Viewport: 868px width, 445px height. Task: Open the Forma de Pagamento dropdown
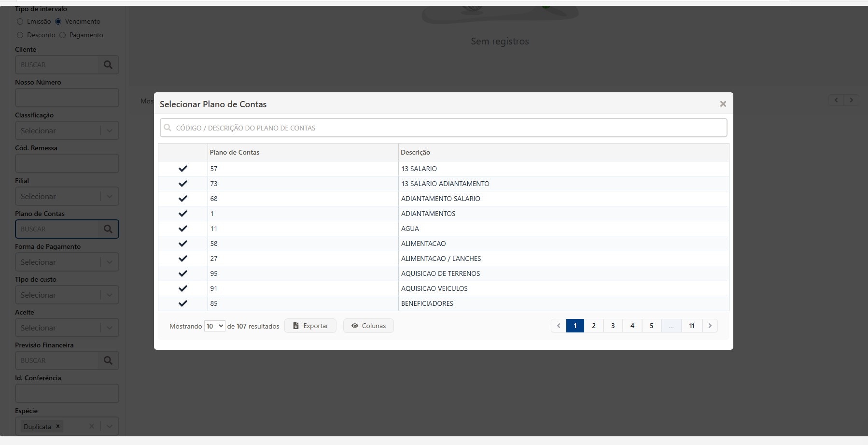[67, 262]
